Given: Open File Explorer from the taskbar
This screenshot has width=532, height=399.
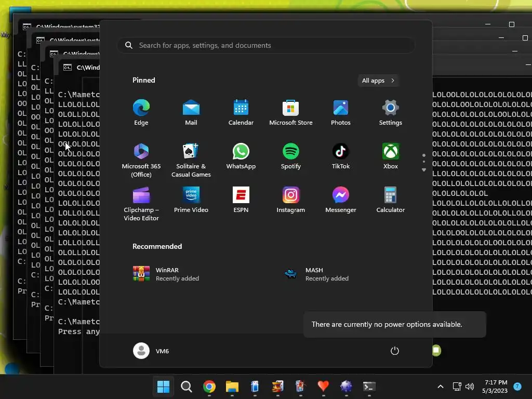Looking at the screenshot, I should 232,387.
